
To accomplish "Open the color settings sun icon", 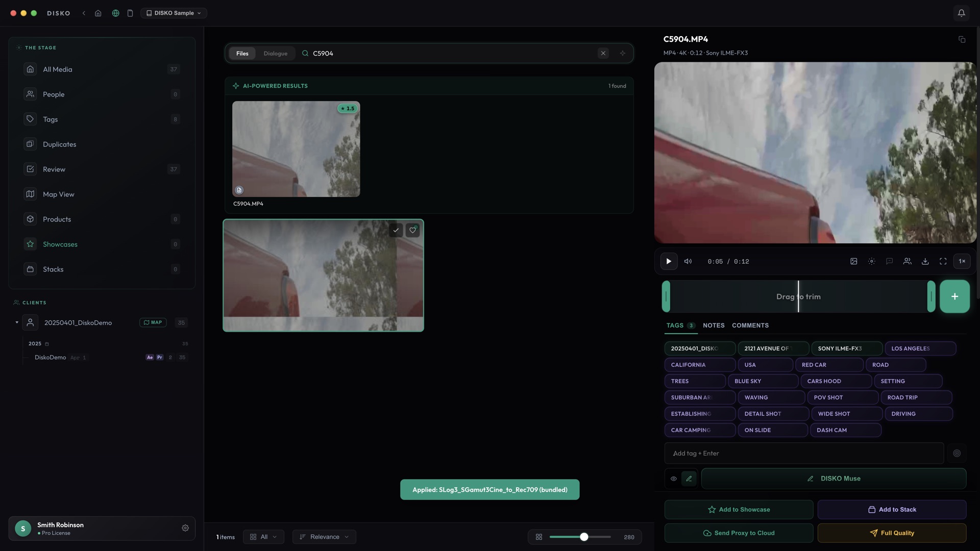I will 871,261.
